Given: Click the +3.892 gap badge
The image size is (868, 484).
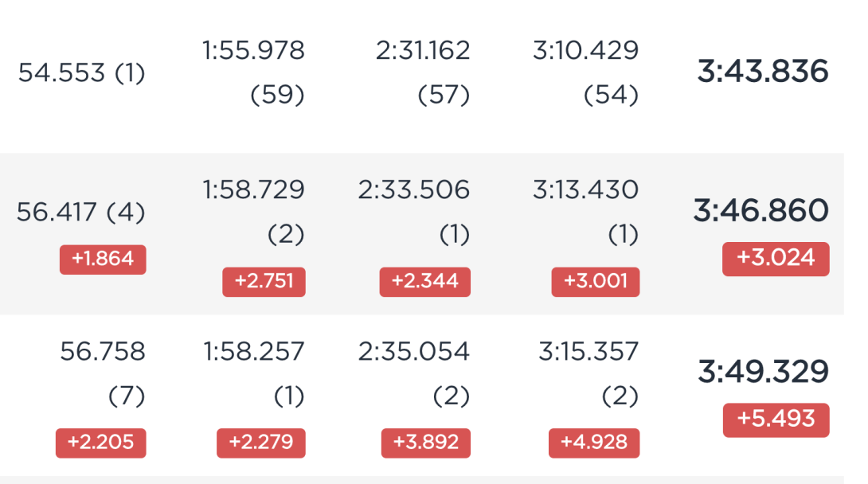Looking at the screenshot, I should click(426, 443).
